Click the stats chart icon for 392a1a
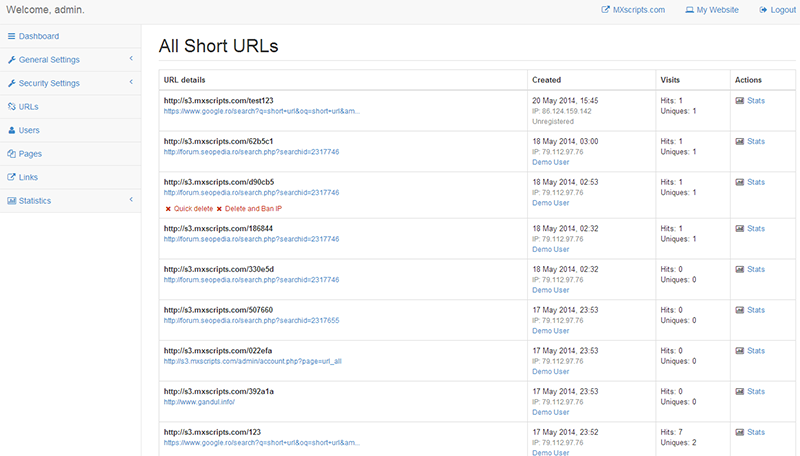 coord(739,392)
